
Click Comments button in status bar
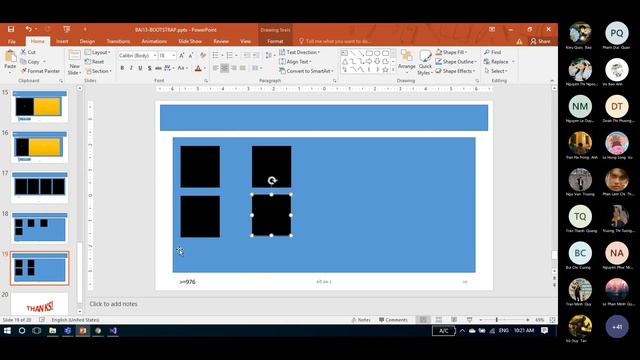[x=393, y=320]
